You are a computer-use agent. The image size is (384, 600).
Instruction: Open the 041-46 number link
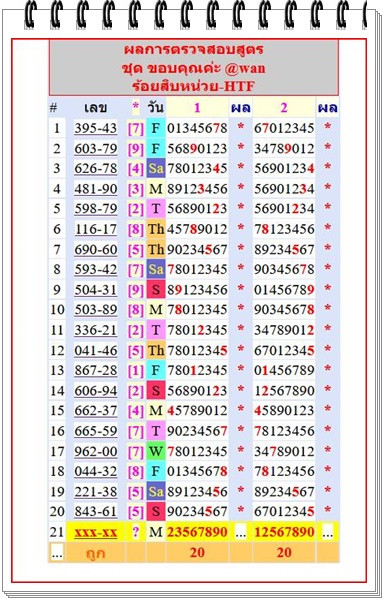pos(96,351)
